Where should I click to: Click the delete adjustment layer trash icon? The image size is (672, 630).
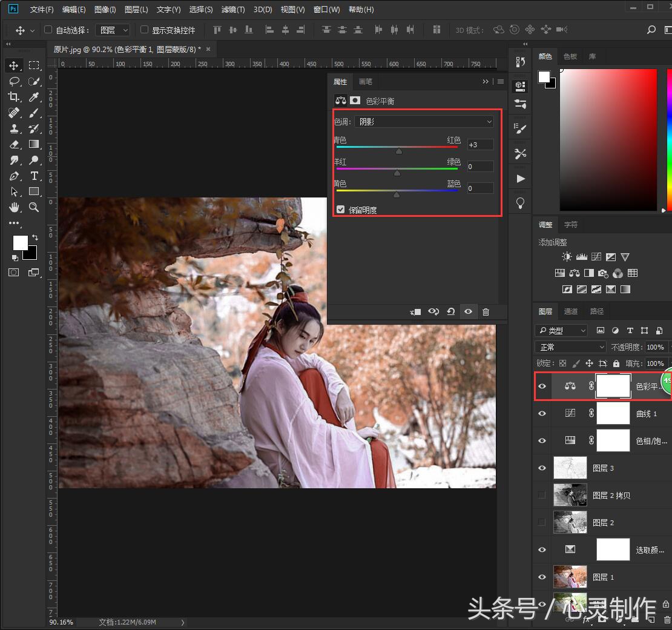486,311
